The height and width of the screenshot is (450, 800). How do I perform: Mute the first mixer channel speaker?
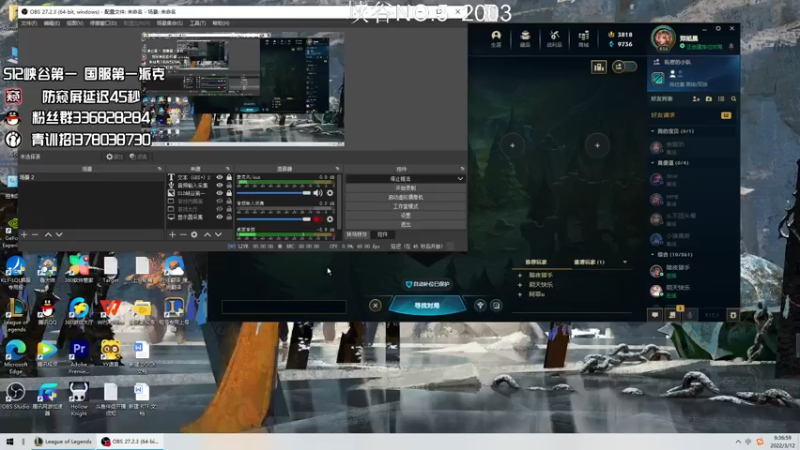click(x=317, y=193)
